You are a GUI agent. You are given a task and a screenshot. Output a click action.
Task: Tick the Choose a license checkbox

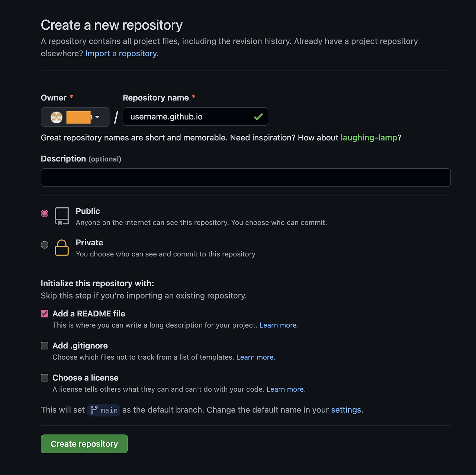pyautogui.click(x=45, y=377)
